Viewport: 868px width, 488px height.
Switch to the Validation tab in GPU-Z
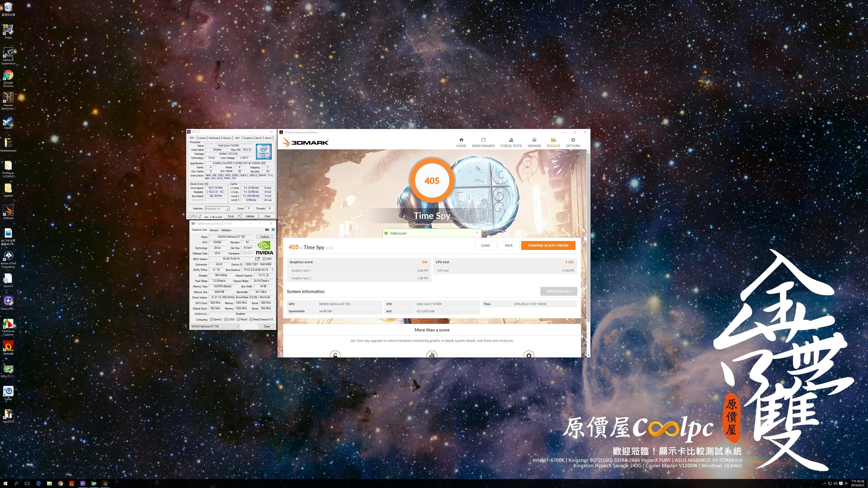point(226,230)
